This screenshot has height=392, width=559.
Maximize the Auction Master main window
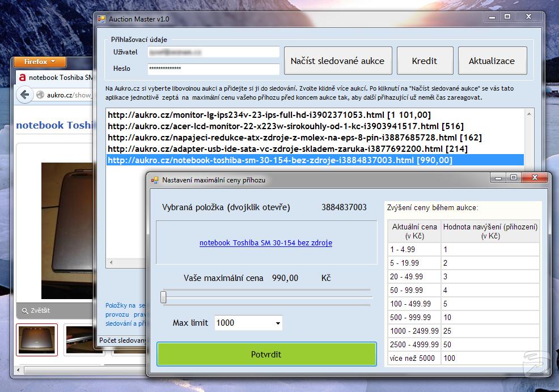tap(507, 16)
